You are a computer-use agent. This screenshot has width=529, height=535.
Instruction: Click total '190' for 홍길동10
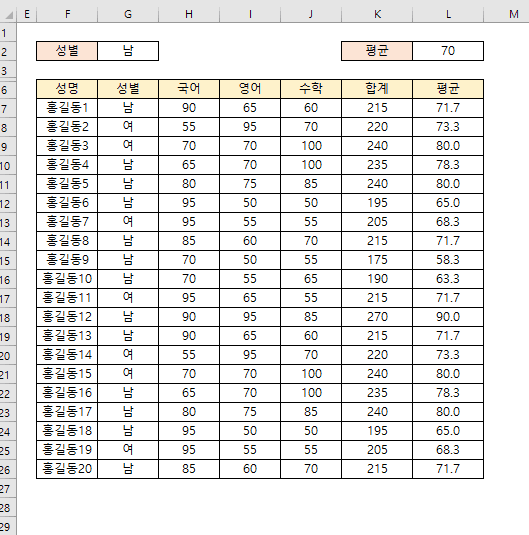[x=377, y=279]
